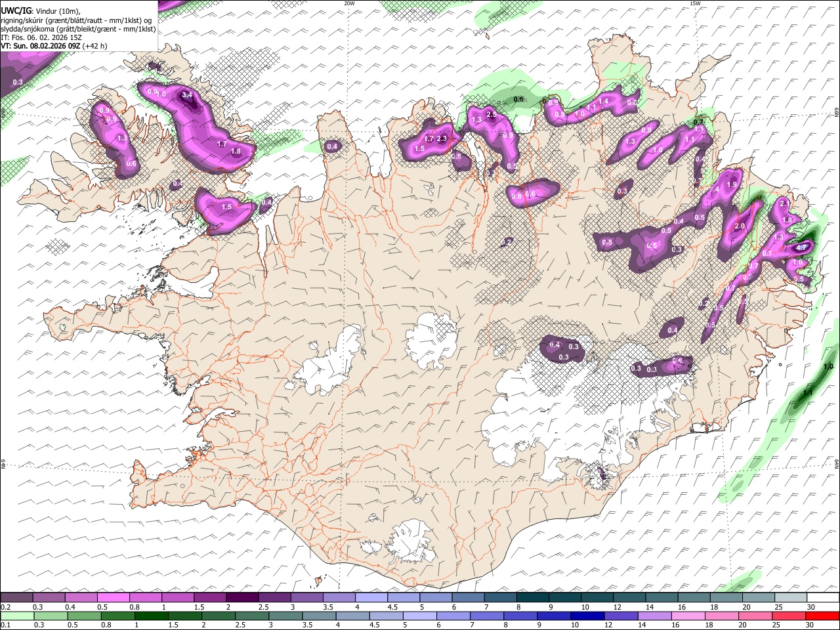Click the '(+42 h)' forecast offset text
Image resolution: width=840 pixels, height=630 pixels.
click(x=96, y=46)
